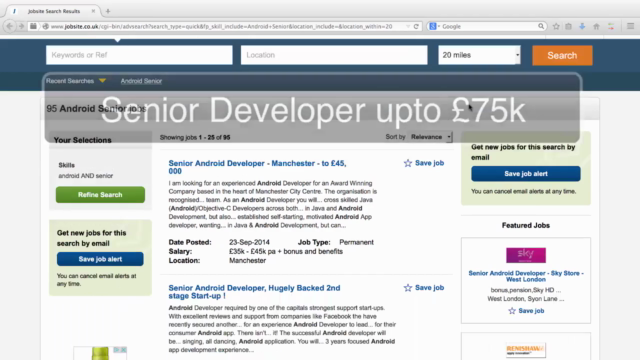Reload the page with the refresh icon
The width and height of the screenshot is (640, 360).
[x=416, y=26]
